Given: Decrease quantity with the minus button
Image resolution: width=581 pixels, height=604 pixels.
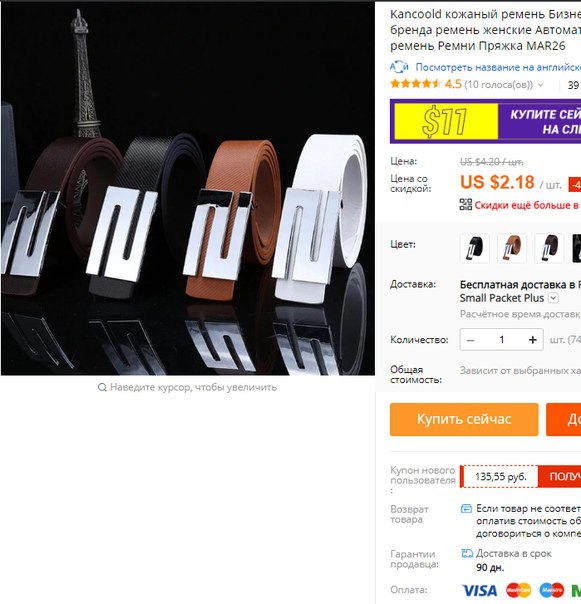Looking at the screenshot, I should (x=470, y=340).
